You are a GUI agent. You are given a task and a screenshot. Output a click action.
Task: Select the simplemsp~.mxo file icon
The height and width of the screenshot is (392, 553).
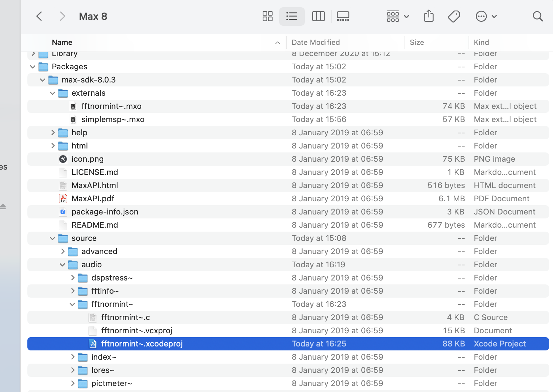click(73, 119)
